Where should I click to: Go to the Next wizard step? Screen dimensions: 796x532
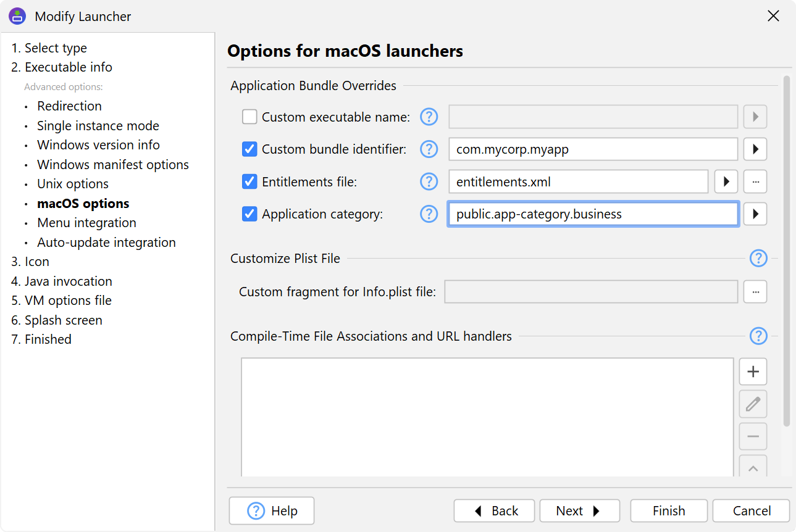[579, 511]
